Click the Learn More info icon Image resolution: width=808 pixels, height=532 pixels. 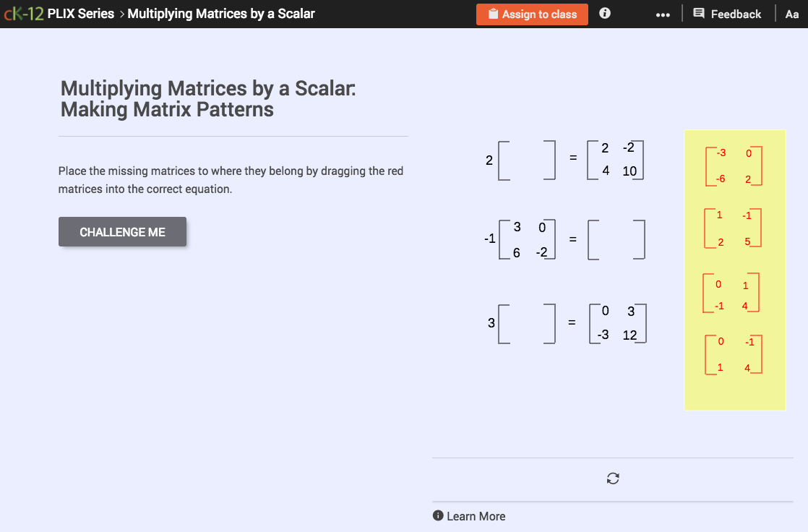tap(438, 515)
